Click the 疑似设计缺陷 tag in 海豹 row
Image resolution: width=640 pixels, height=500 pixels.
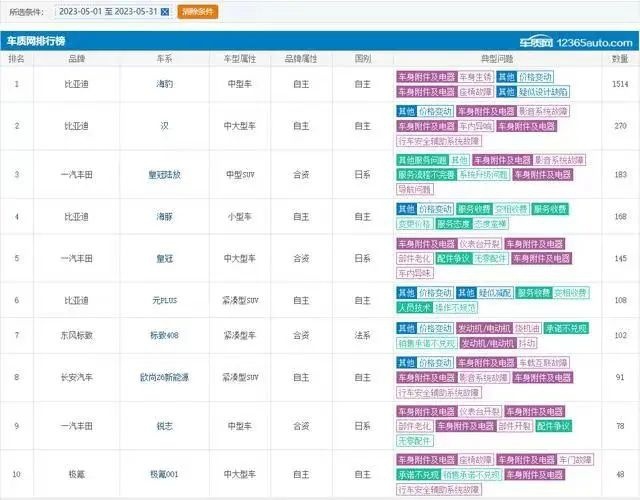543,92
